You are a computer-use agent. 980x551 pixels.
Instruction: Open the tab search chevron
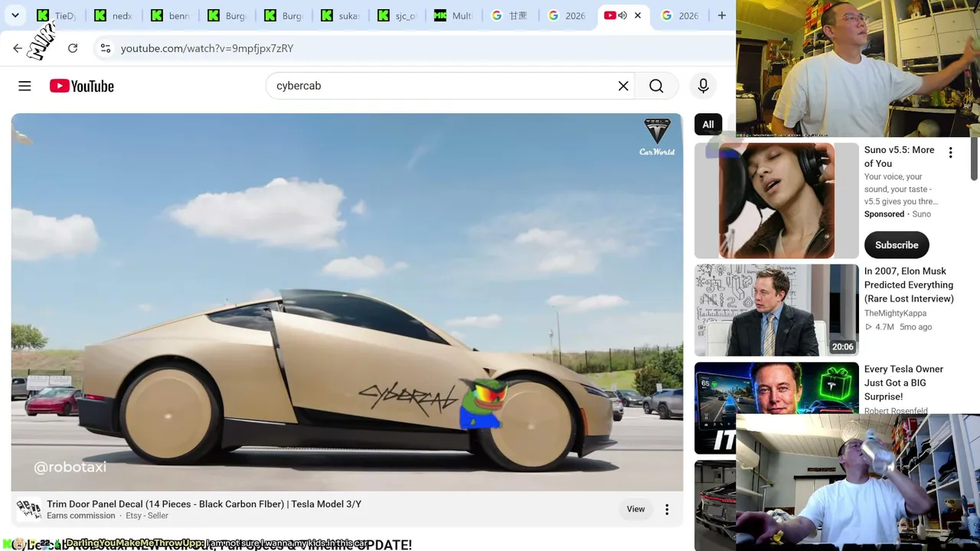(15, 15)
